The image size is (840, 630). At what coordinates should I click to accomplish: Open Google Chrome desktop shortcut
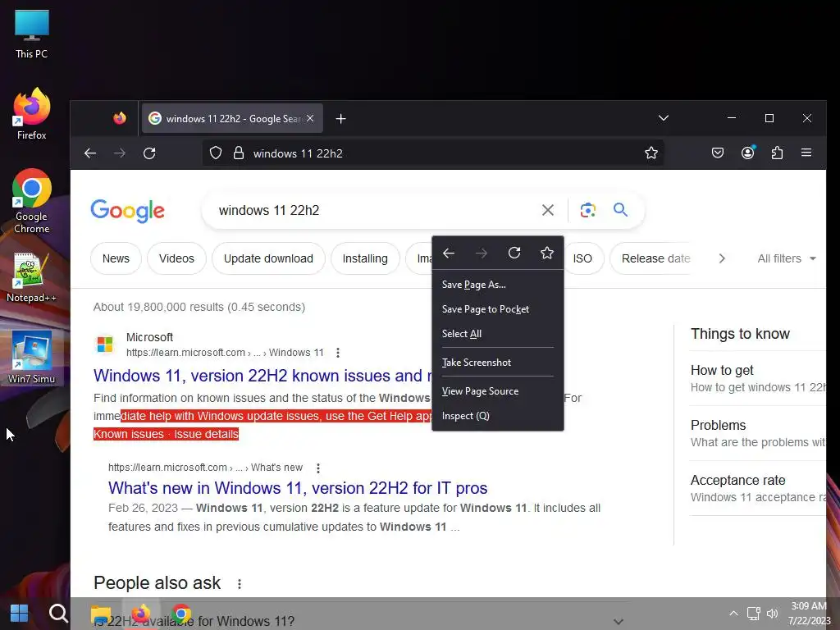(x=32, y=202)
